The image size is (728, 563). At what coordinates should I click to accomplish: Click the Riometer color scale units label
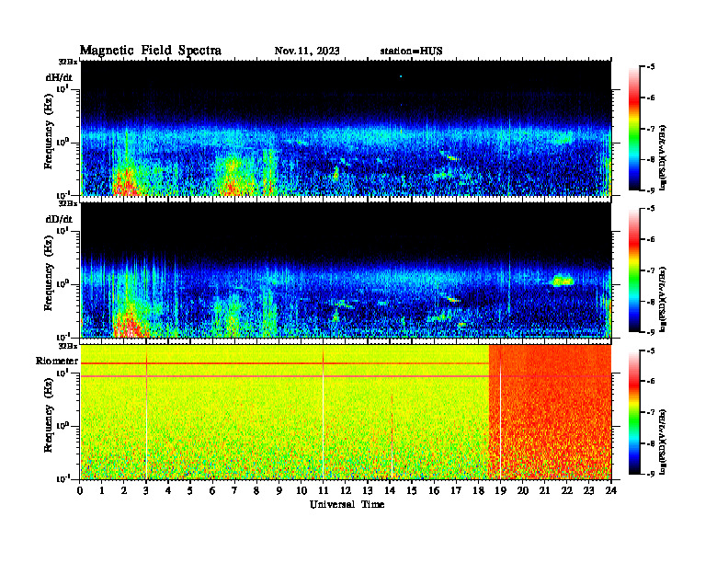[663, 442]
